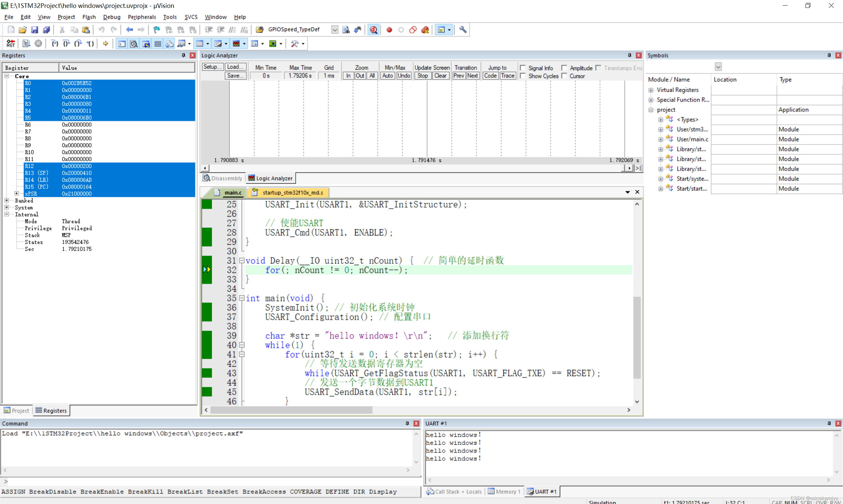
Task: Open the Debug menu
Action: click(112, 17)
